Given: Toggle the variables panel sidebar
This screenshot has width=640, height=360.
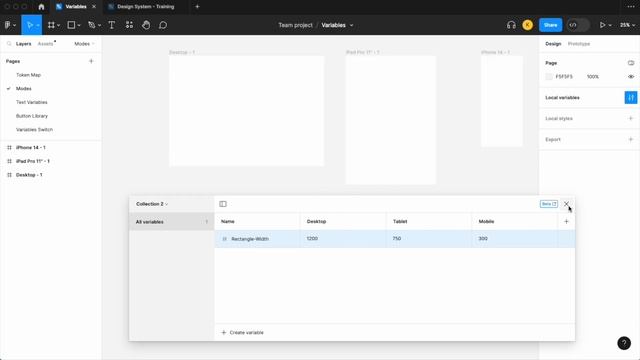Looking at the screenshot, I should coord(223,204).
